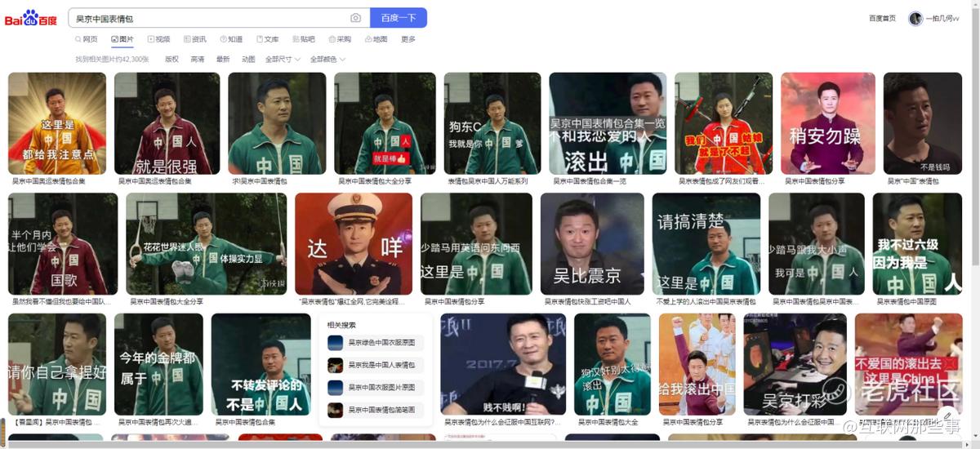Click the user avatar icon

[915, 18]
